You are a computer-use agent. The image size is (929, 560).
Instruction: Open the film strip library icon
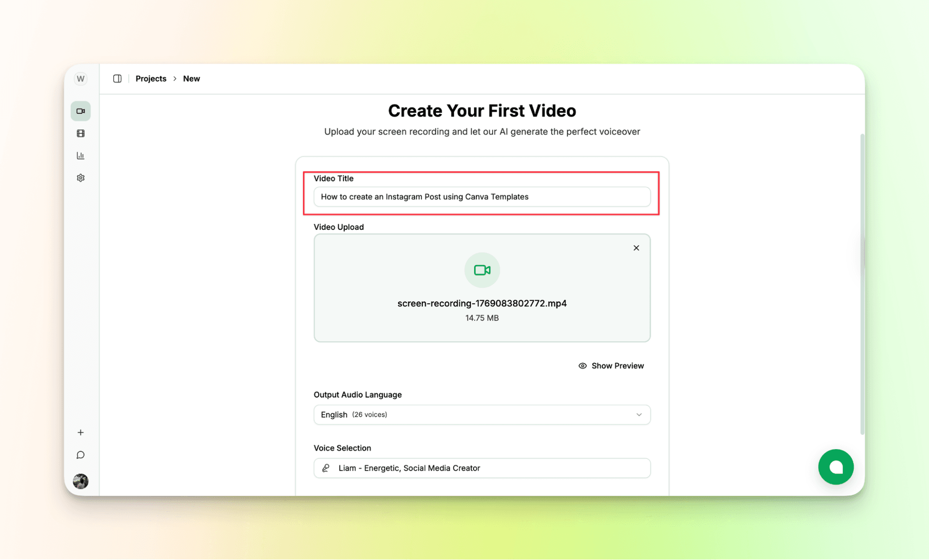(x=81, y=133)
